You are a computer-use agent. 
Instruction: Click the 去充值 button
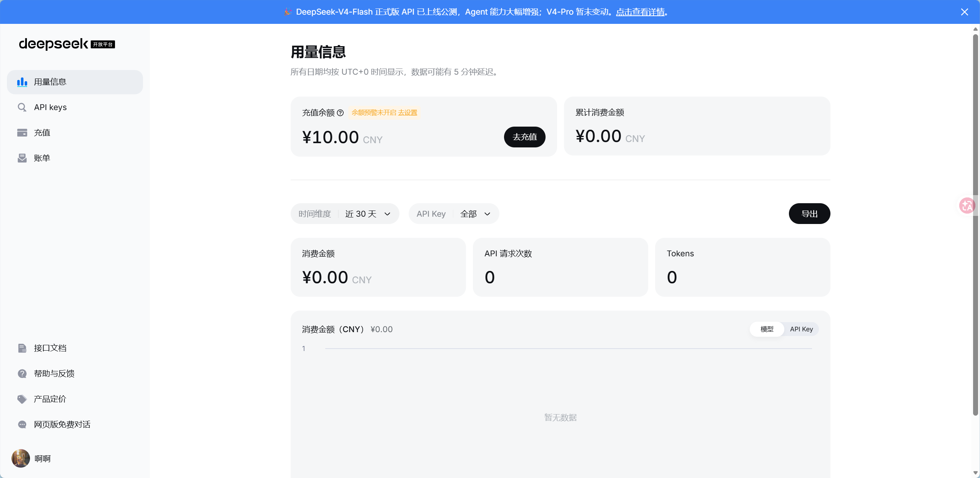tap(525, 137)
